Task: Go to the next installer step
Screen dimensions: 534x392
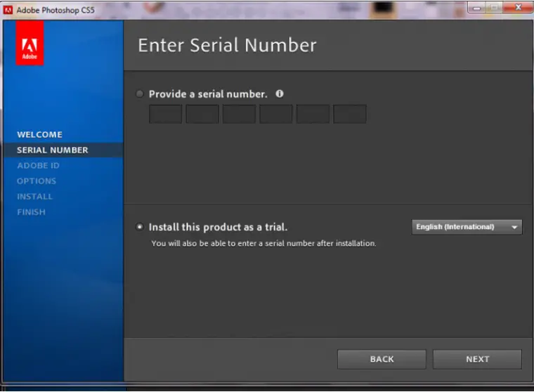Action: tap(477, 359)
